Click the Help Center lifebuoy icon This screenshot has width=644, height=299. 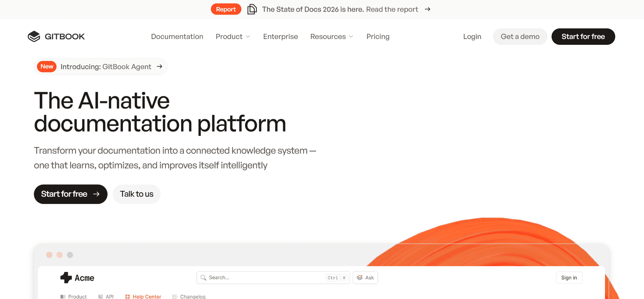pyautogui.click(x=127, y=297)
